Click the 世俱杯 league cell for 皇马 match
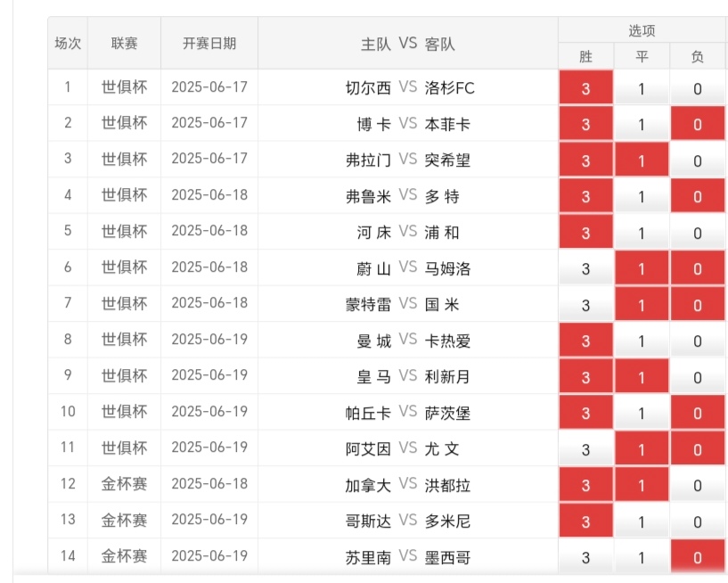Screen dimensions: 728x583 [124, 375]
